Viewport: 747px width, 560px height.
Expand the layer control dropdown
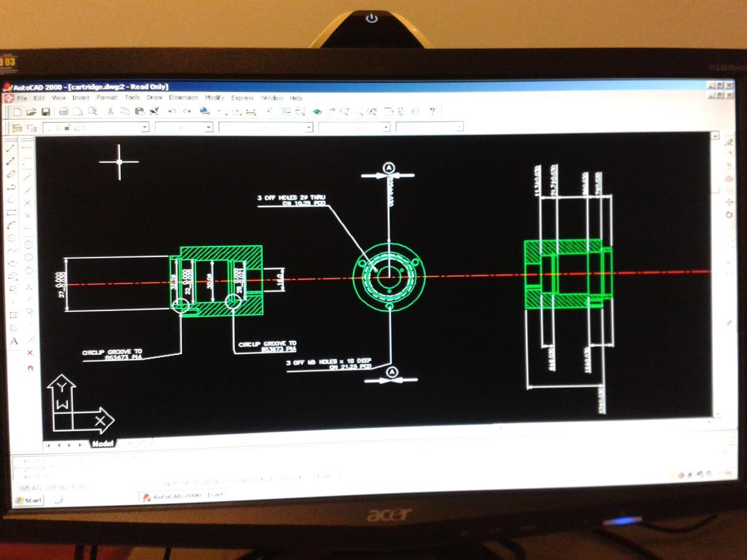[145, 128]
